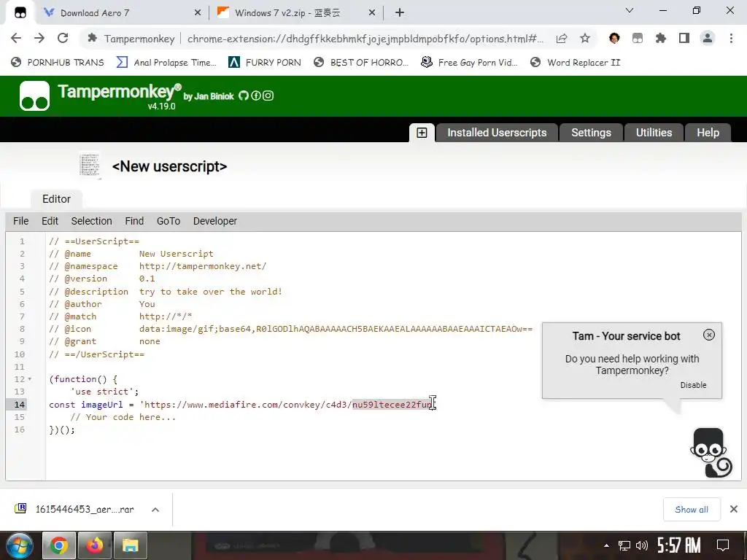Open Chrome three-dot menu
Viewport: 747px width, 560px height.
click(x=731, y=39)
